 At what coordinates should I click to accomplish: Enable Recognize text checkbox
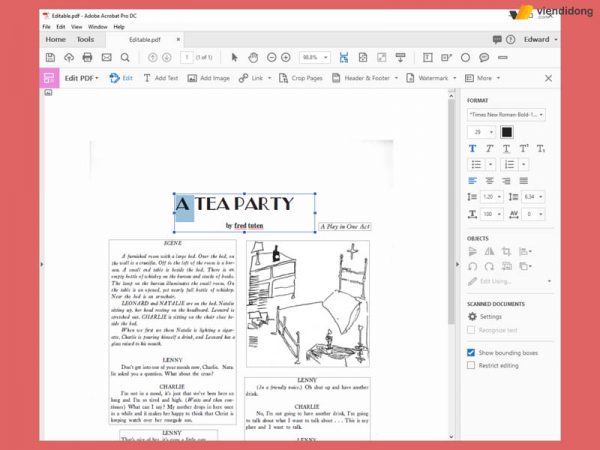(471, 330)
